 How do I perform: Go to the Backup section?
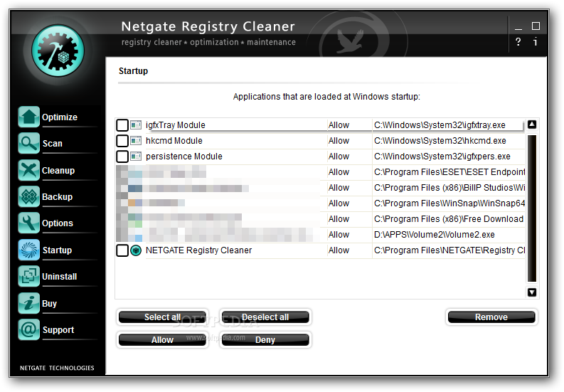point(57,197)
